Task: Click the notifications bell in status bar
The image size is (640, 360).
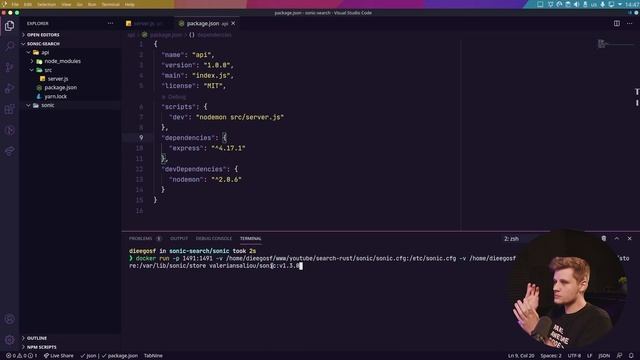Action: (631, 356)
